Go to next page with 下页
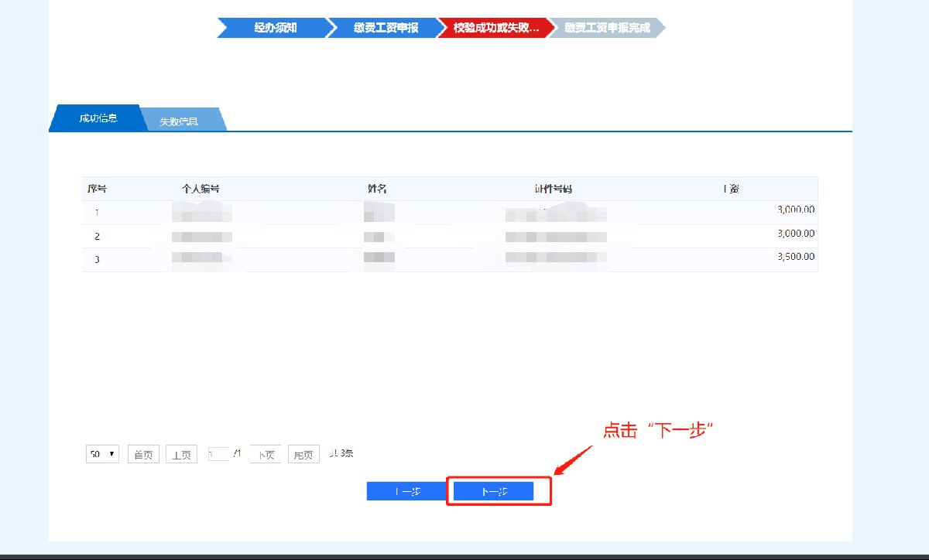 click(x=266, y=455)
